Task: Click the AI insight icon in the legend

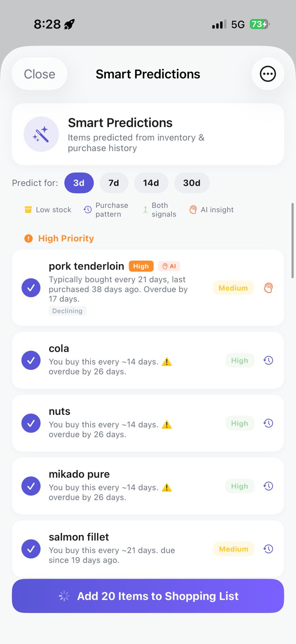Action: click(193, 209)
